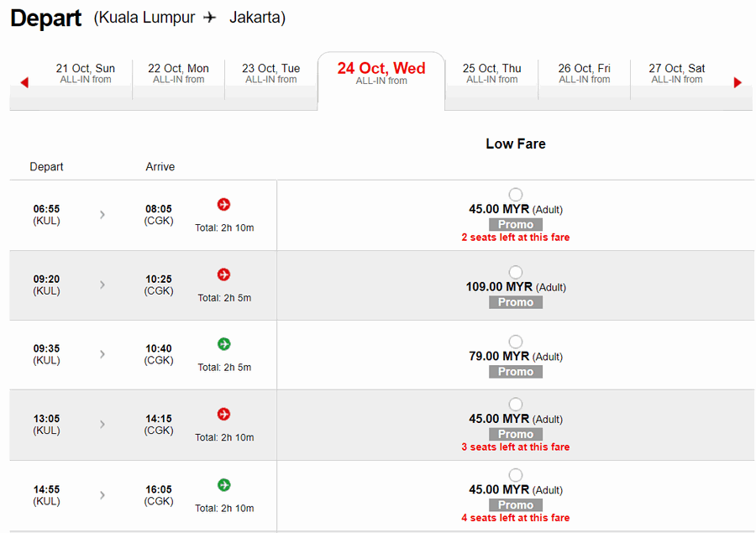Switch to the 25 Oct, Thu date tab

point(491,74)
